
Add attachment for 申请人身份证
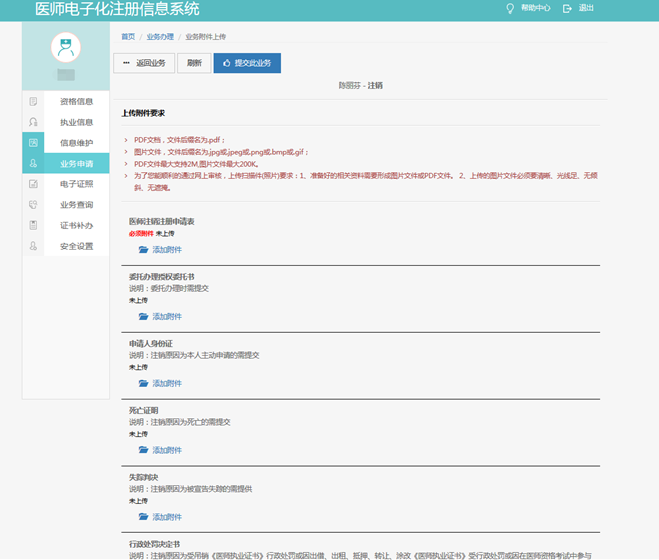click(x=160, y=383)
